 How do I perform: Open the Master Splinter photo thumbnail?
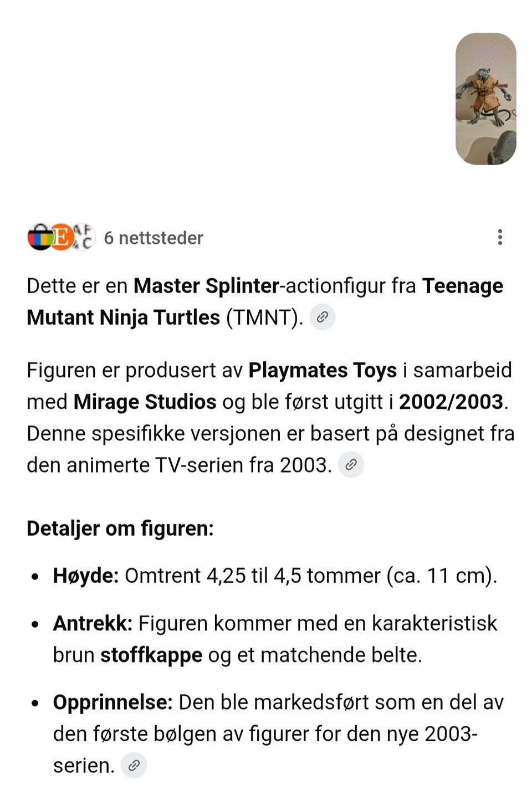486,99
